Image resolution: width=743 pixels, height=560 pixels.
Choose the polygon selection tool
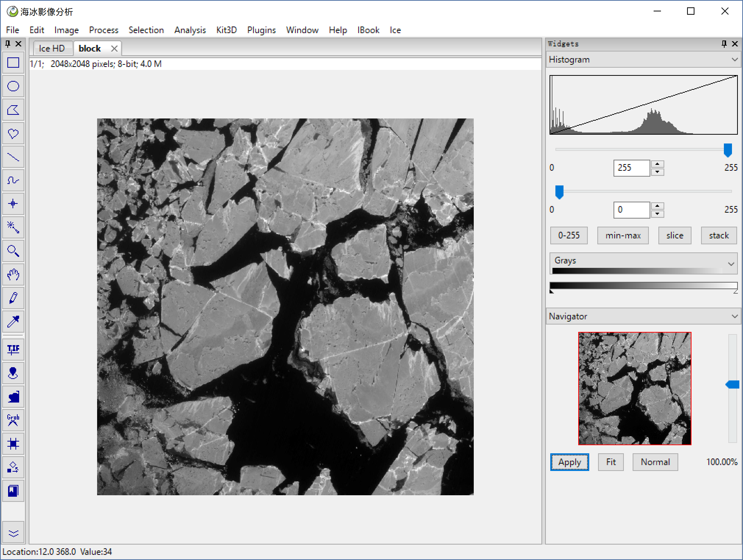[13, 110]
